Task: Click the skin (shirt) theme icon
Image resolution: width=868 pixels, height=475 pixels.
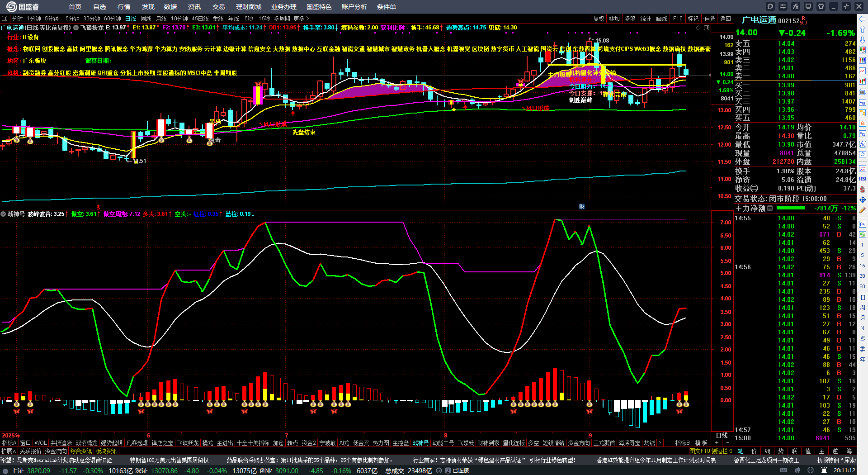Action: pyautogui.click(x=821, y=6)
